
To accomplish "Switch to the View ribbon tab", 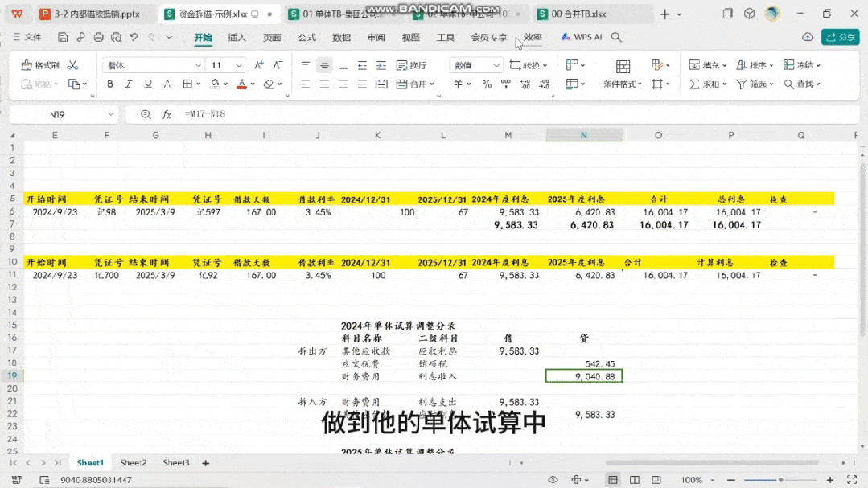I will 411,37.
